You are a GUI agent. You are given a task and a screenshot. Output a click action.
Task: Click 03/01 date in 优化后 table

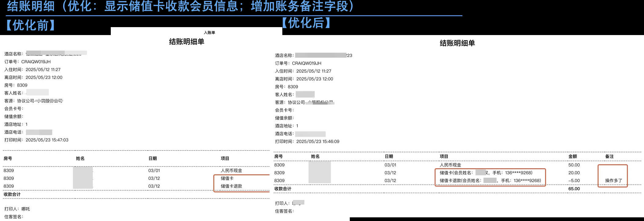(x=390, y=165)
